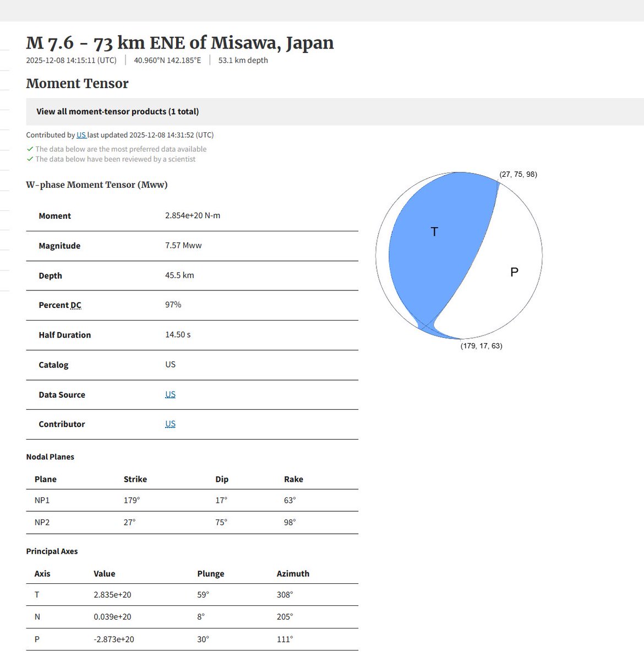
Task: Click the 'Nodal Planes' heading
Action: click(x=50, y=457)
